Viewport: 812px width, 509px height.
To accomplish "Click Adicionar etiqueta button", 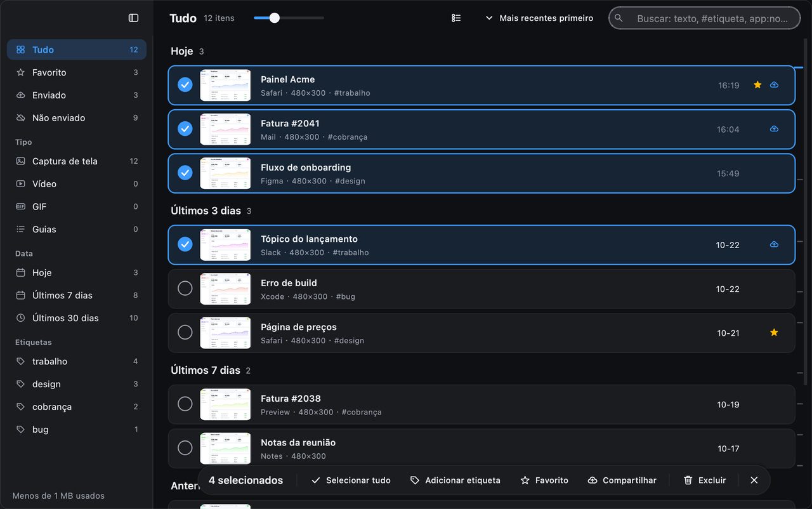I will point(455,480).
